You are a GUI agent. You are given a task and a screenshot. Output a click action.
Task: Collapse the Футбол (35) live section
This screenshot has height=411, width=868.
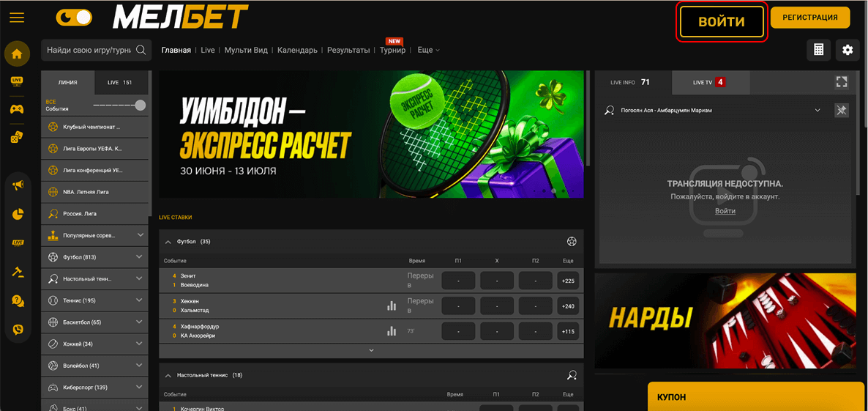point(168,242)
